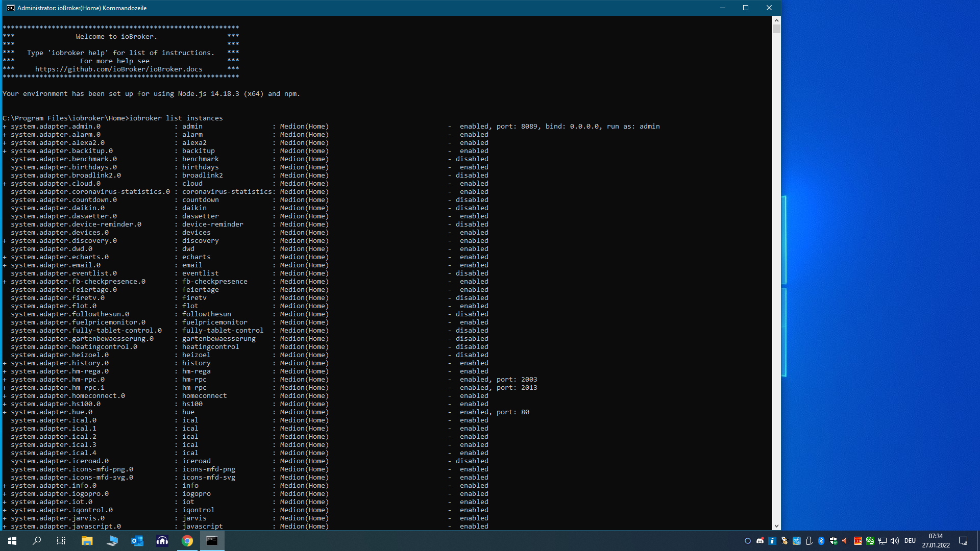Open the notification center icon
This screenshot has height=551, width=980.
(x=963, y=541)
